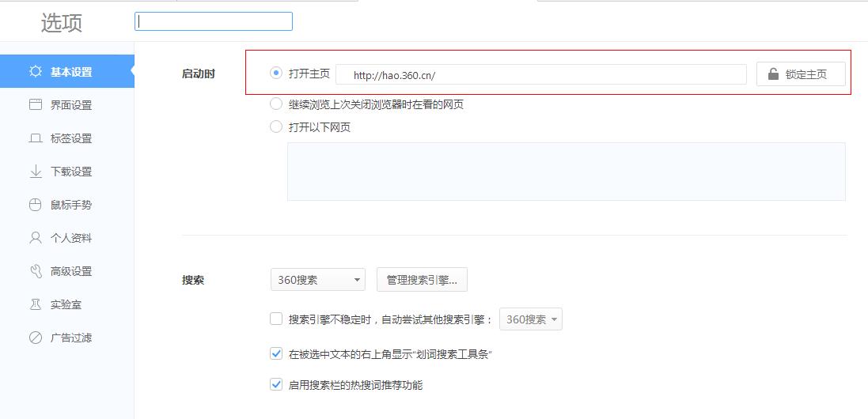
Task: Click the tab icon beside 标签设置
Action: (36, 138)
